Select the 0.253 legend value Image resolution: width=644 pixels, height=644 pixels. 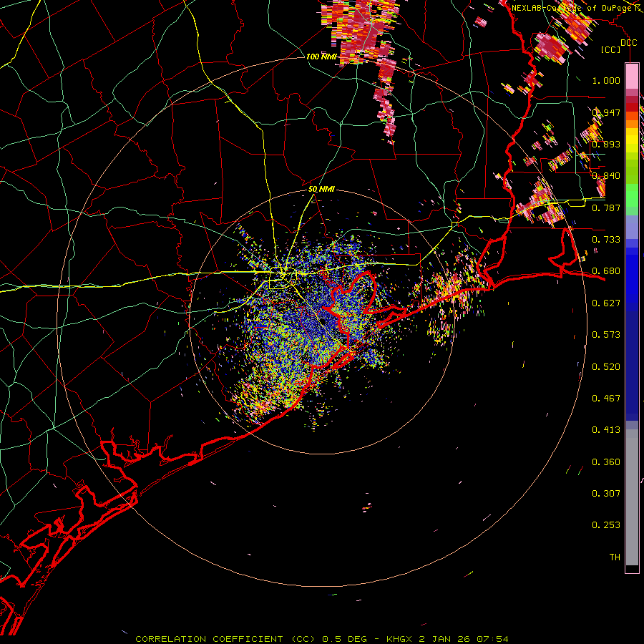606,525
